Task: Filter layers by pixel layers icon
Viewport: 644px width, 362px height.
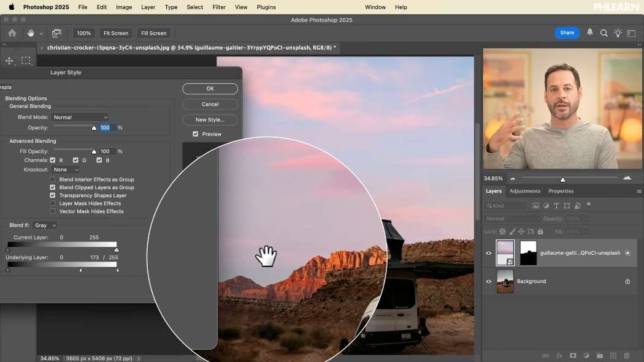Action: (x=535, y=206)
